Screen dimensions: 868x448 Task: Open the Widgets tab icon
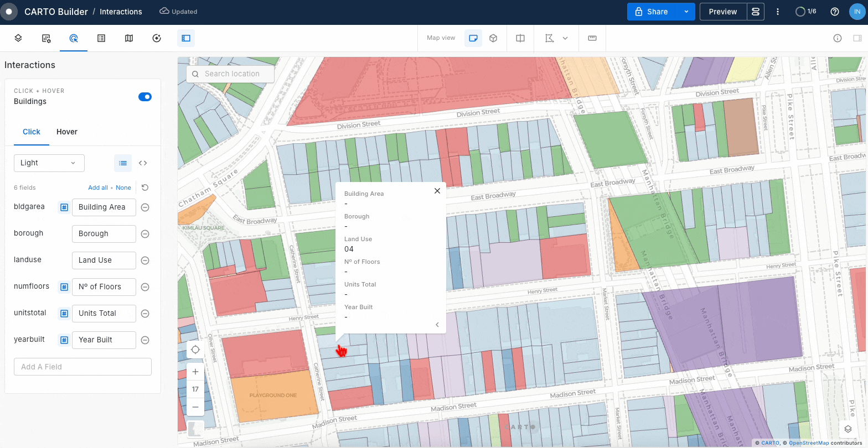coord(46,38)
